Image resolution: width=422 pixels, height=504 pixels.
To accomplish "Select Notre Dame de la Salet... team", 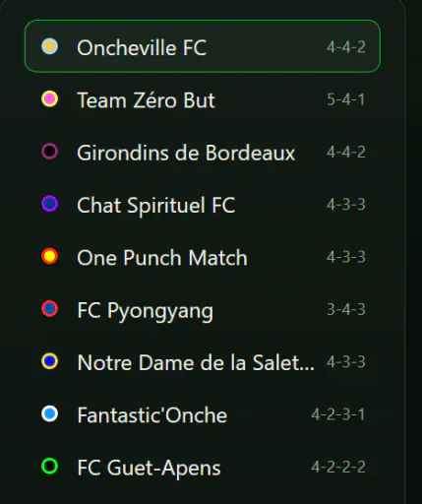I will pos(203,361).
